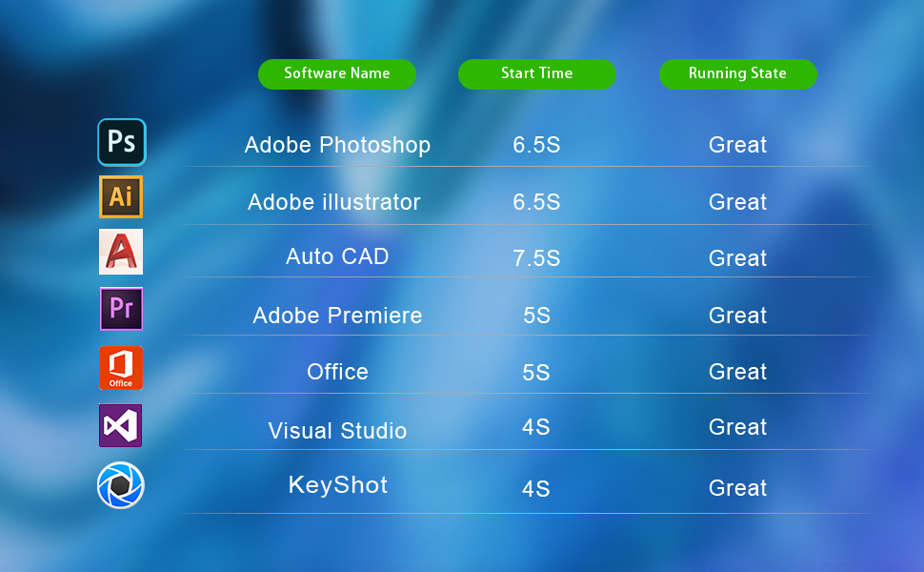Select the Great state for Adobe illustrator
This screenshot has height=572, width=924.
click(x=738, y=202)
